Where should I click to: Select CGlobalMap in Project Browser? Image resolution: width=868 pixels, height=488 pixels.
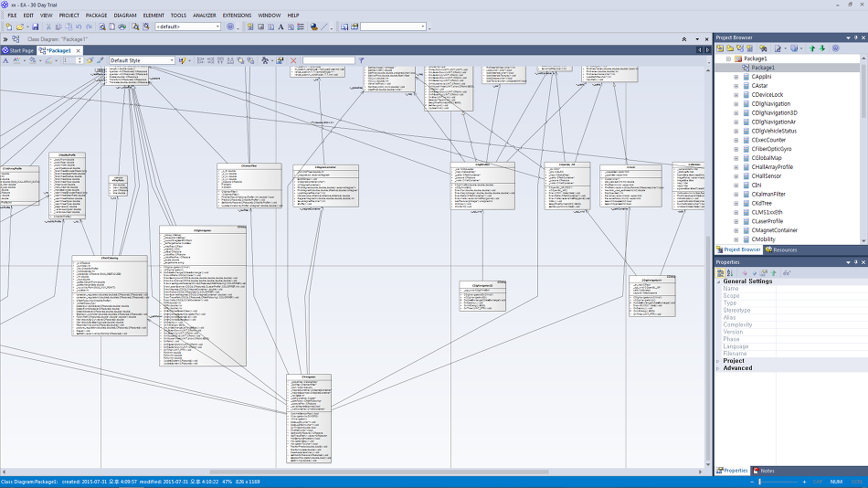[767, 158]
